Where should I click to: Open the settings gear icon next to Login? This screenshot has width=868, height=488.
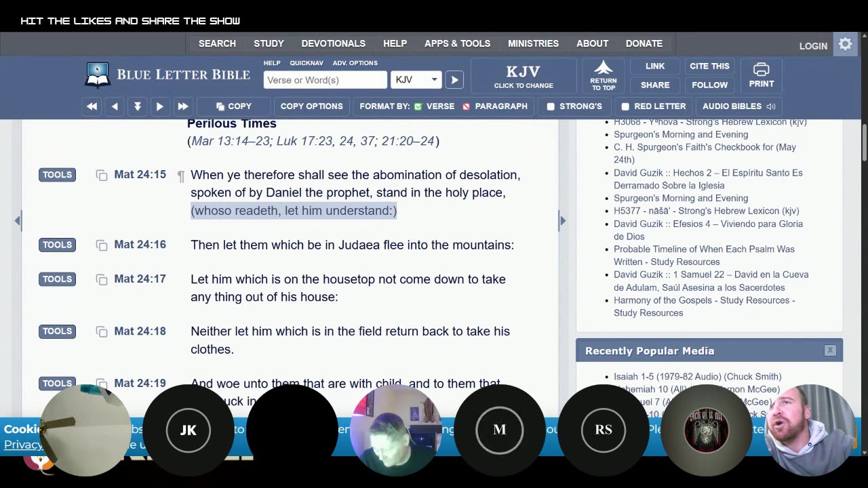(x=845, y=44)
